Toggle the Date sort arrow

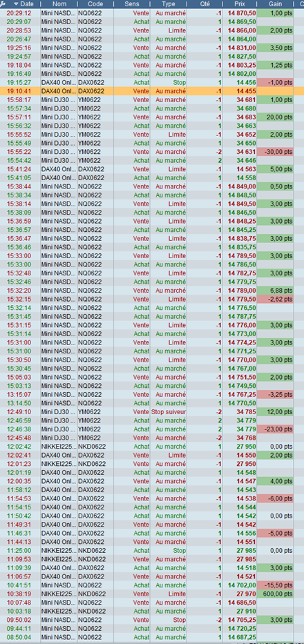pyautogui.click(x=17, y=3)
